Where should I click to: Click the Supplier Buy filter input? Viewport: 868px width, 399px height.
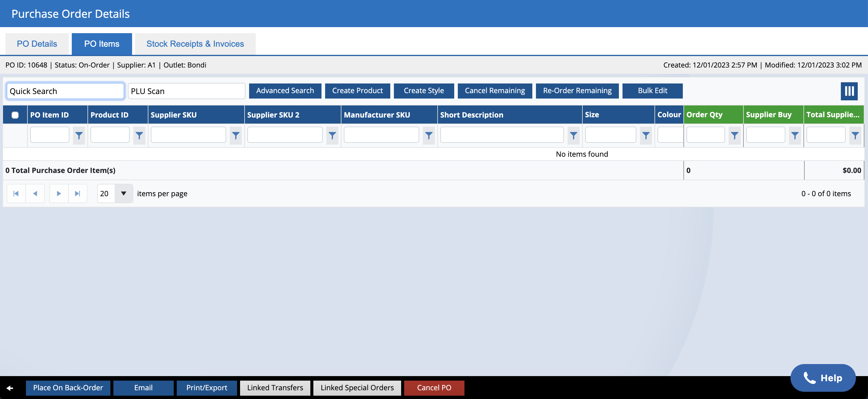765,135
